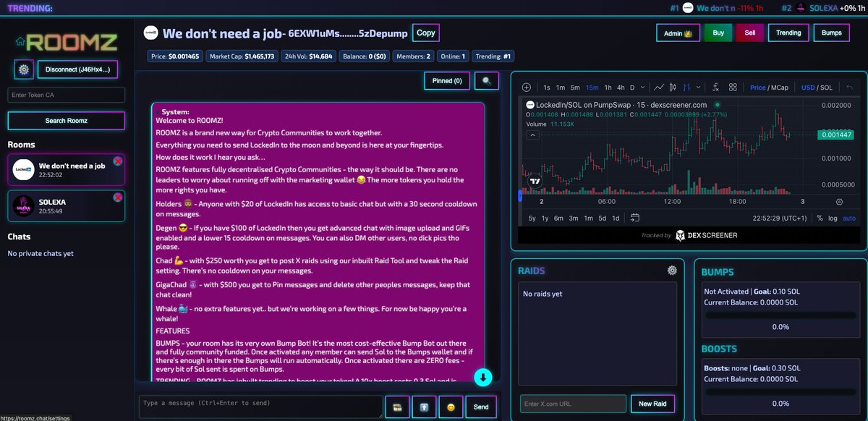Collapse the chart legend chevron

[x=532, y=135]
